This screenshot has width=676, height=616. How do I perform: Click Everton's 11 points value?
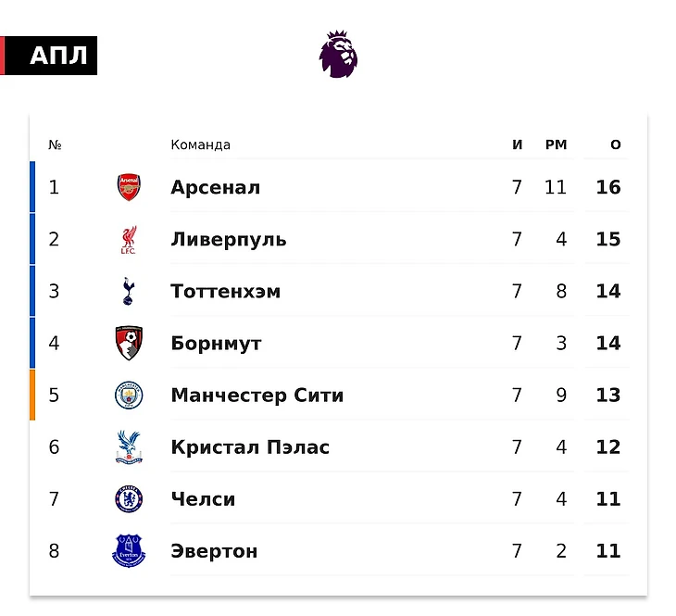tap(608, 551)
